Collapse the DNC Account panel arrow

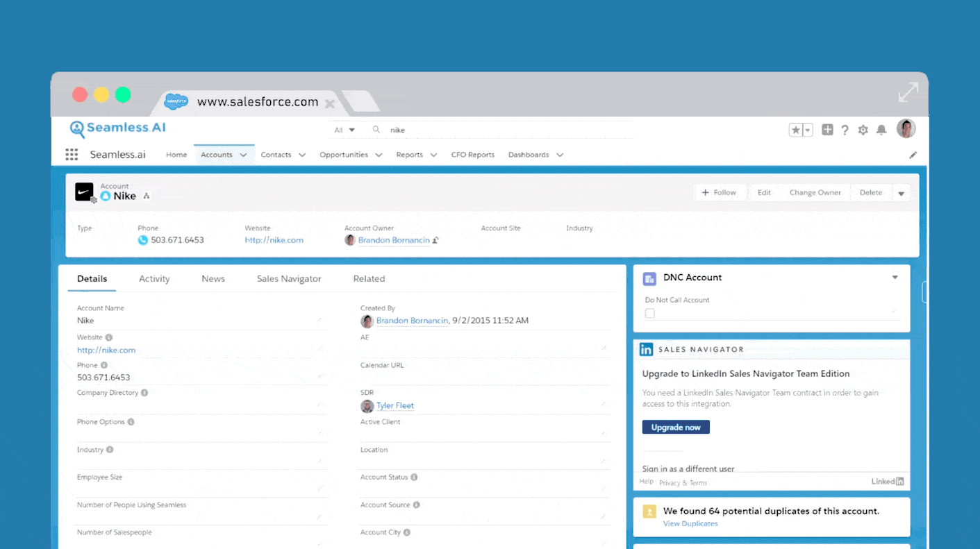tap(895, 278)
